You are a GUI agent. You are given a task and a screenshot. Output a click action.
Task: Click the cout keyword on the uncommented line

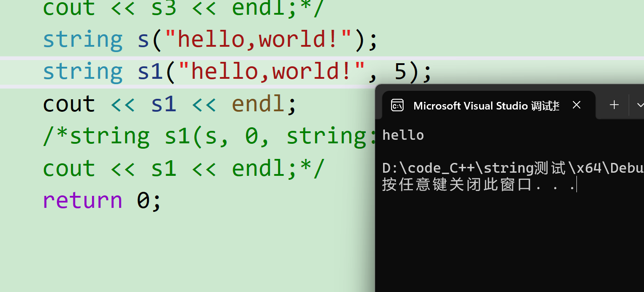[x=69, y=104]
